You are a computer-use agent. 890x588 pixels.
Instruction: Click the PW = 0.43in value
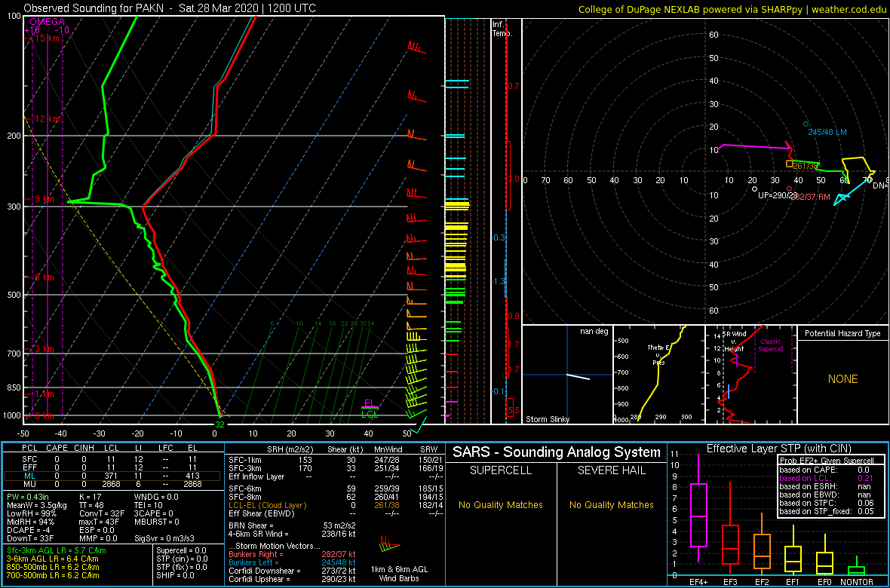coord(31,498)
